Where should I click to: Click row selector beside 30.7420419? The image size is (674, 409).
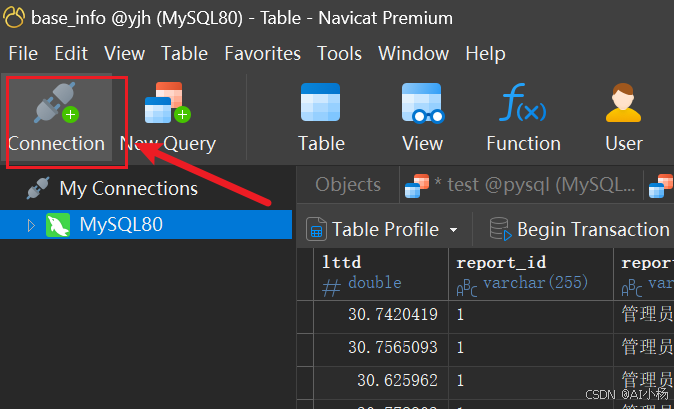(305, 317)
